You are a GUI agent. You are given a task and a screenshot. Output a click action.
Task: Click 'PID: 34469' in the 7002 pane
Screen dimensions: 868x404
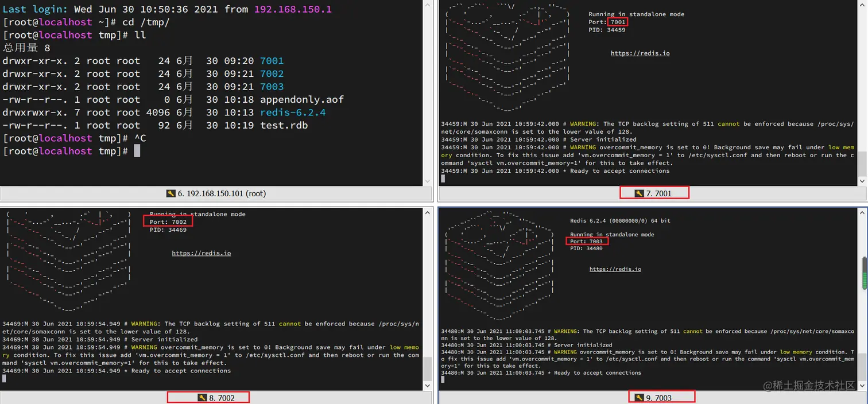click(x=168, y=230)
